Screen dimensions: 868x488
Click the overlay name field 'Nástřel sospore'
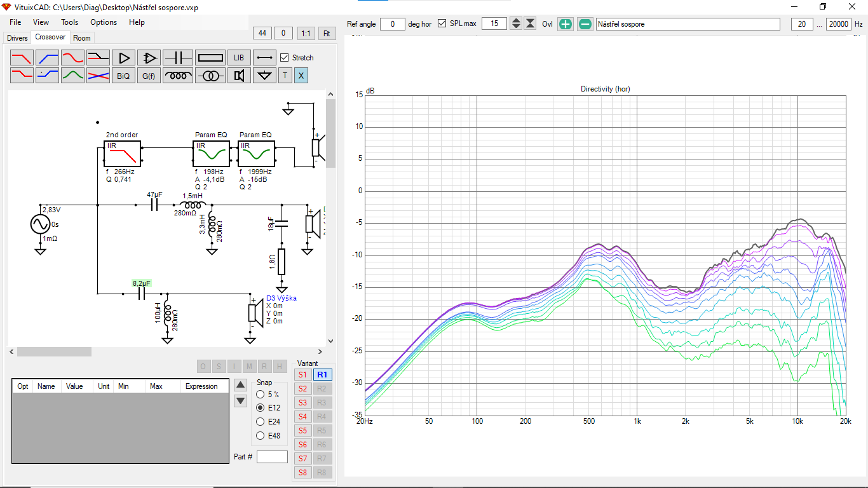click(x=688, y=24)
